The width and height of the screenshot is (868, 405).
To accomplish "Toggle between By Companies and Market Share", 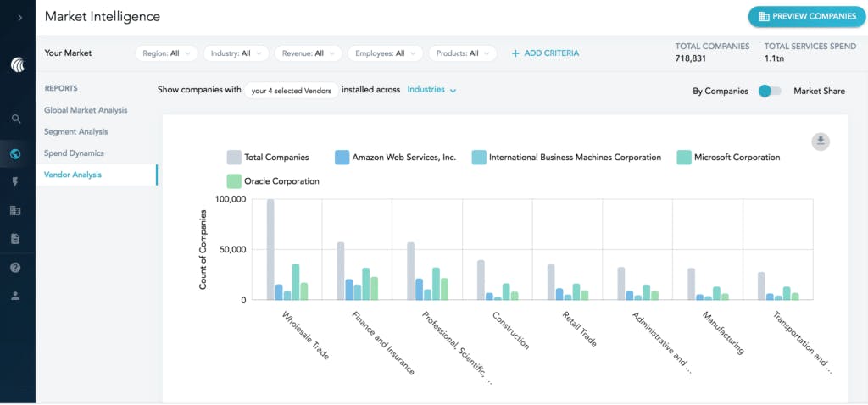I will click(770, 91).
